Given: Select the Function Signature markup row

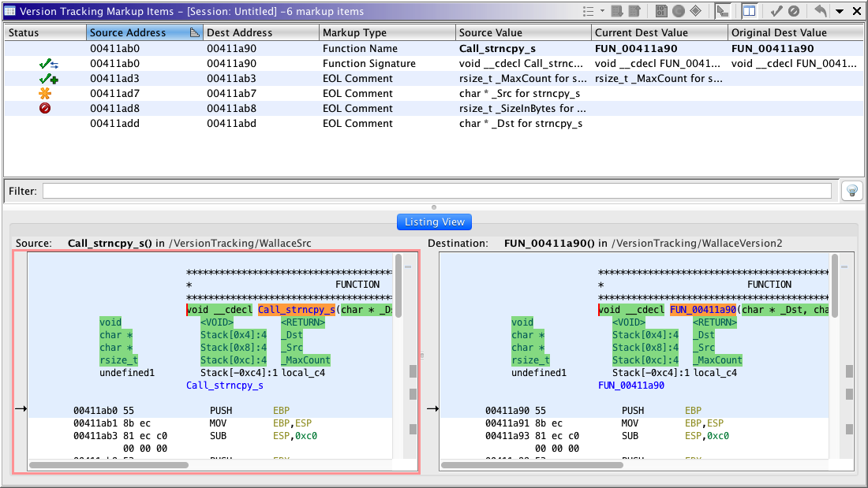Looking at the screenshot, I should click(369, 63).
